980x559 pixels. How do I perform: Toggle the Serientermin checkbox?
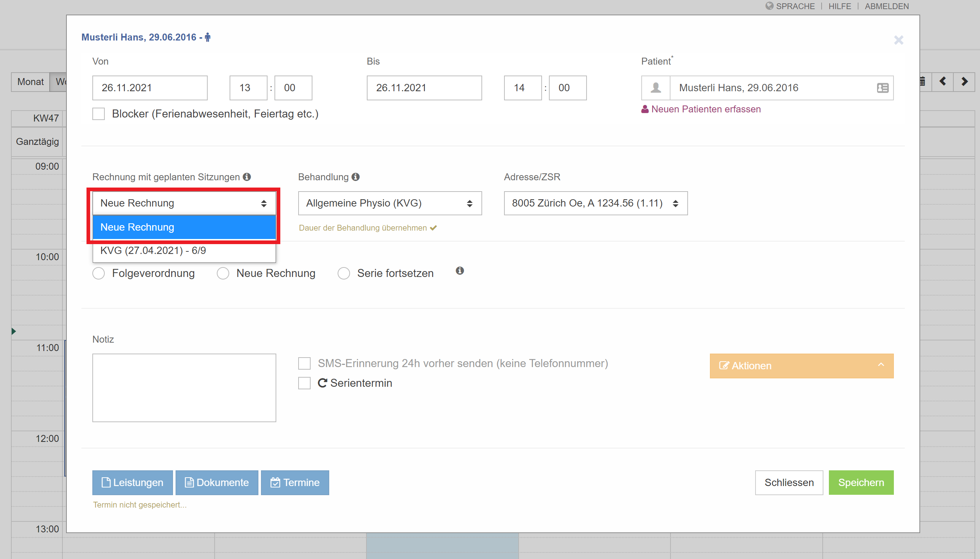tap(304, 383)
